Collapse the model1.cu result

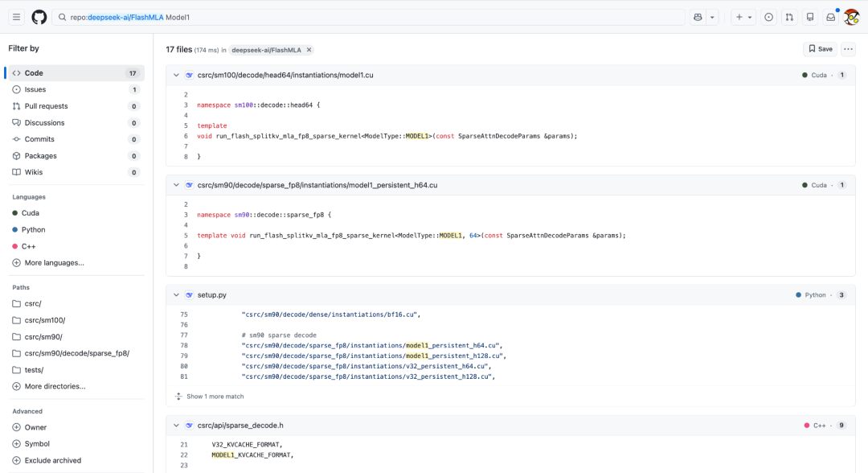click(176, 75)
